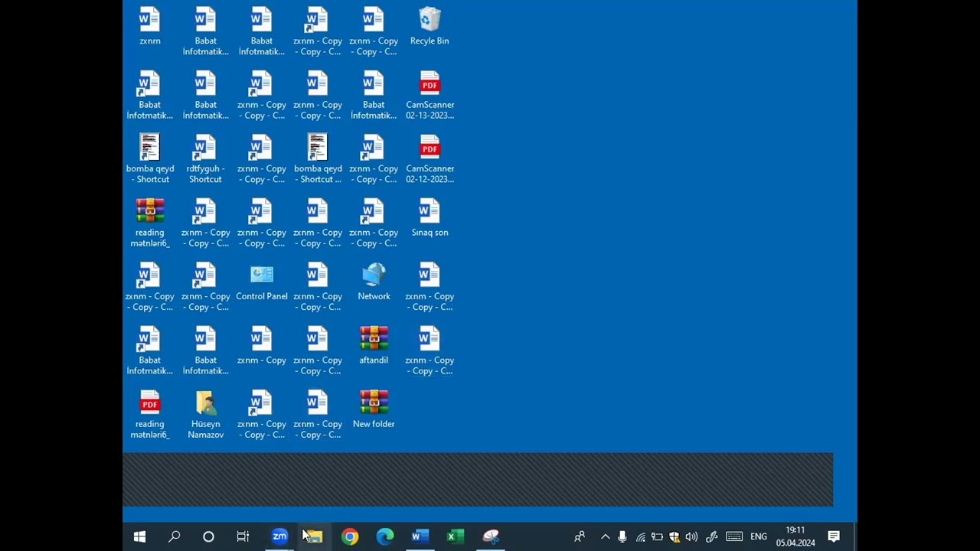Change ENG input language
Screen dimensions: 980x551
[759, 536]
